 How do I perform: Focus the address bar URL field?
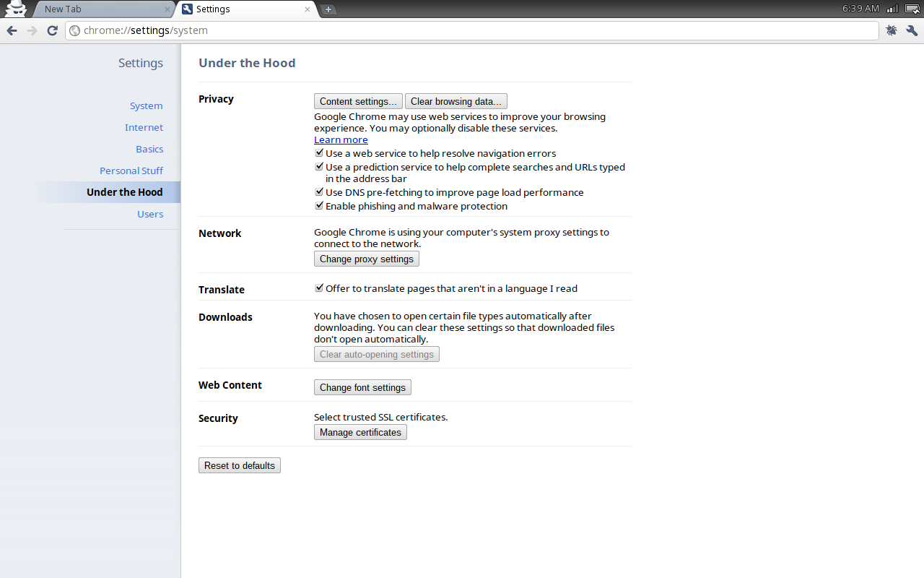(x=472, y=30)
